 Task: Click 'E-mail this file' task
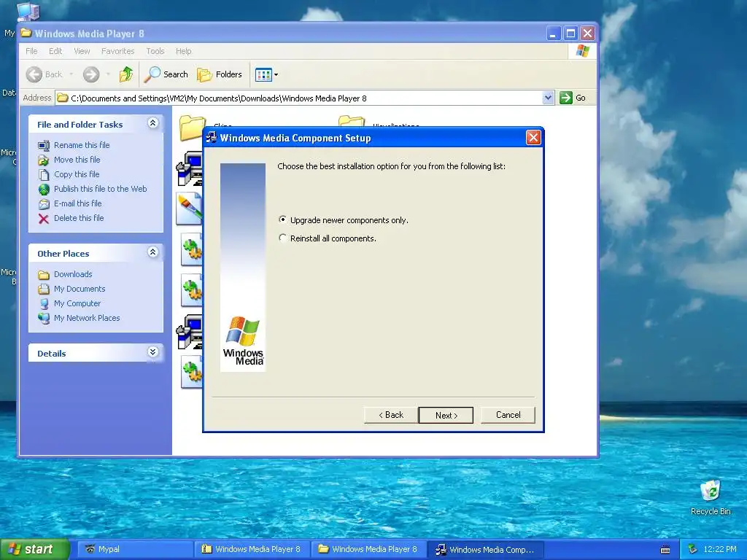[77, 203]
